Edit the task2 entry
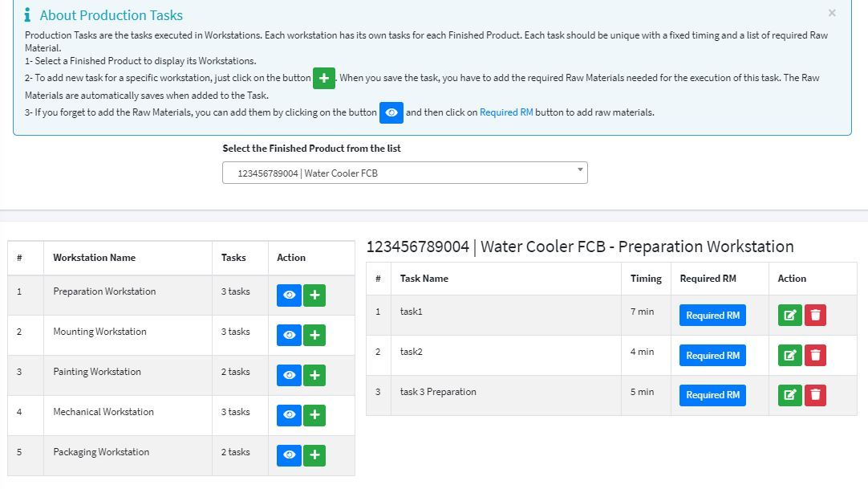Image resolution: width=868 pixels, height=489 pixels. [789, 355]
